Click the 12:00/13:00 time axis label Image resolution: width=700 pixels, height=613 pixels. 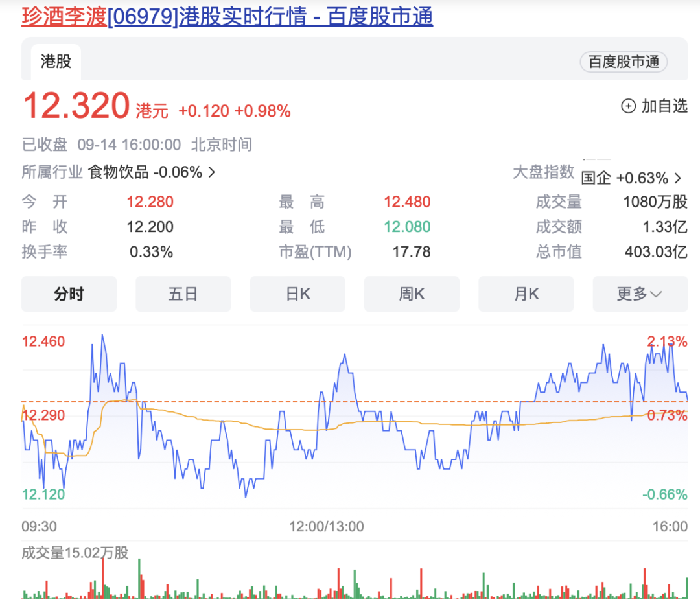pos(326,526)
